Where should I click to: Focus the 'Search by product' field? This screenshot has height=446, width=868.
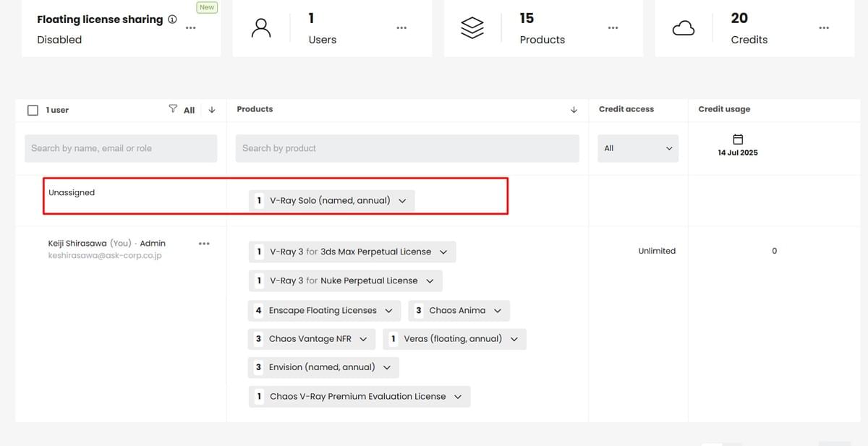[x=407, y=148]
